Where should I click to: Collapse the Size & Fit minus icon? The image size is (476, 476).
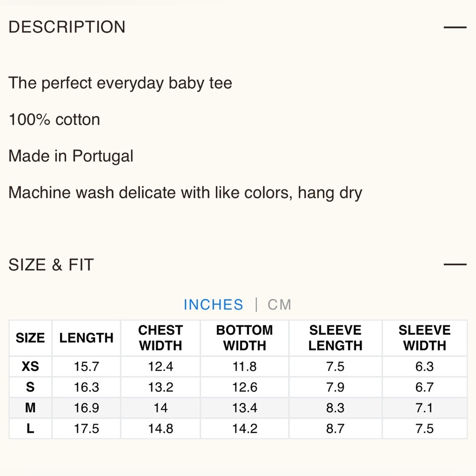[455, 264]
